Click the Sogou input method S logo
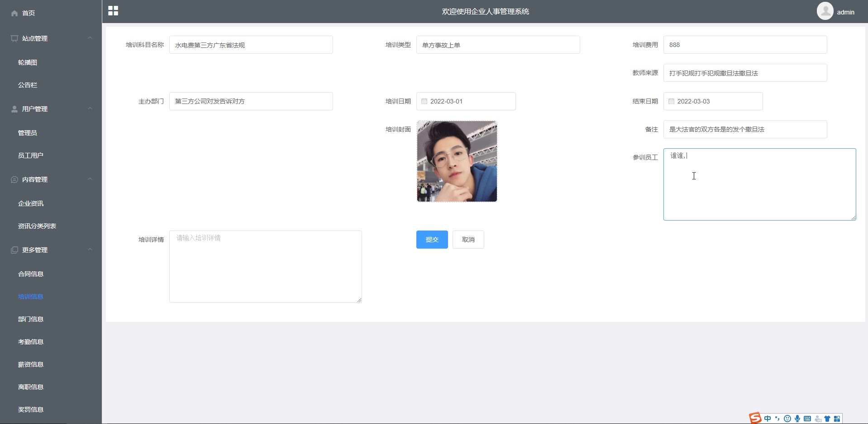The height and width of the screenshot is (424, 868). click(755, 418)
